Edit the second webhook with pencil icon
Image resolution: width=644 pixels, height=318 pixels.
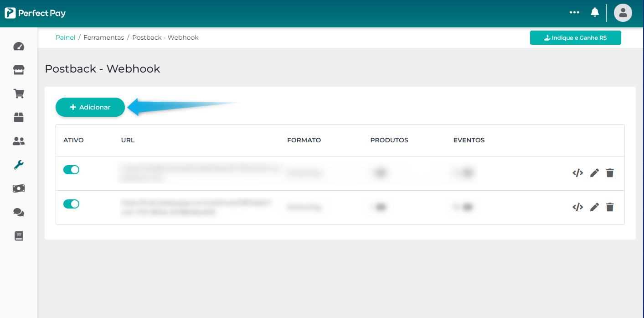click(594, 208)
